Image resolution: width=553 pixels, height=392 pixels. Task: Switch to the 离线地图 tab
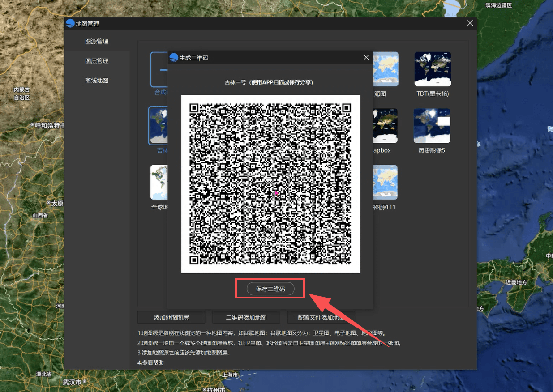97,81
